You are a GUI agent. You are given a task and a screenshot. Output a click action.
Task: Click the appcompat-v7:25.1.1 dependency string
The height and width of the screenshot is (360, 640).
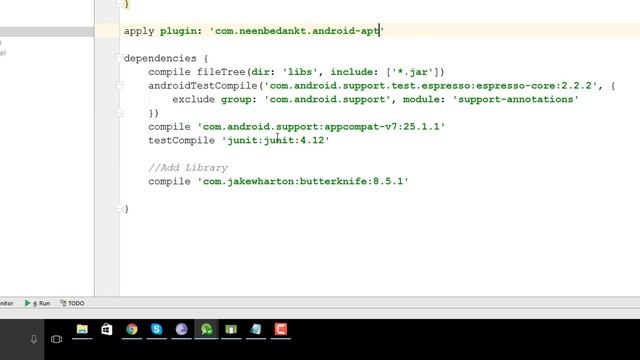tap(321, 127)
